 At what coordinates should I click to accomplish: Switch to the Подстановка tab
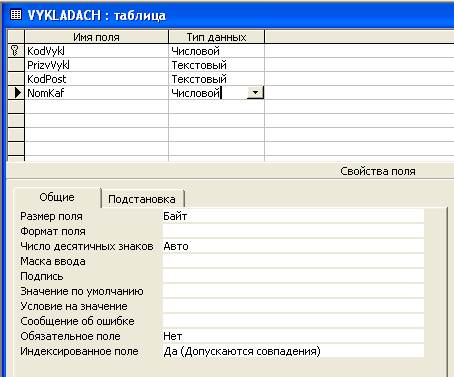[x=142, y=199]
